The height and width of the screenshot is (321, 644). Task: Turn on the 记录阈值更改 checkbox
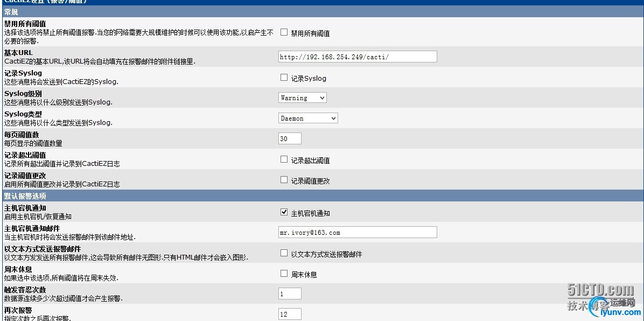(284, 179)
